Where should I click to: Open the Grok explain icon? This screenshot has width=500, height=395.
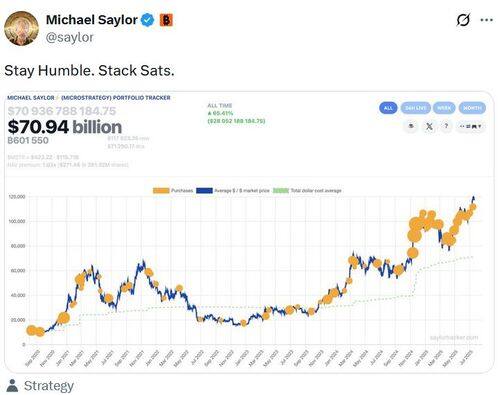[463, 20]
